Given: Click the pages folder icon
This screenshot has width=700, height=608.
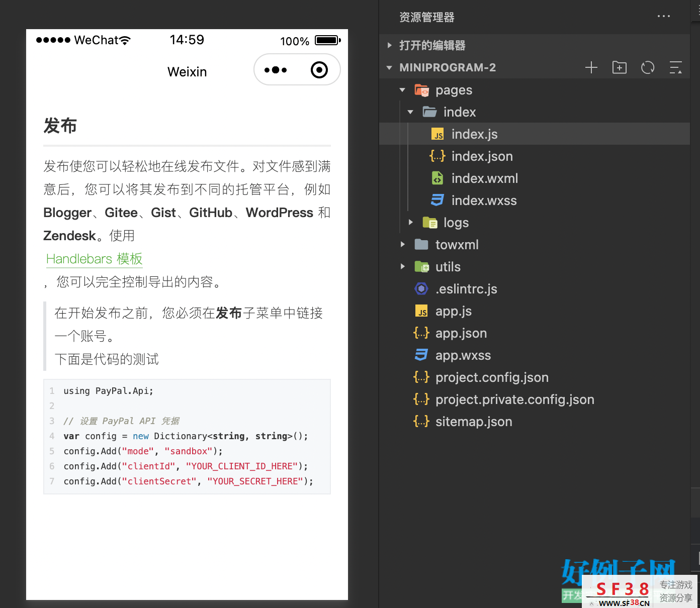Looking at the screenshot, I should click(x=421, y=90).
